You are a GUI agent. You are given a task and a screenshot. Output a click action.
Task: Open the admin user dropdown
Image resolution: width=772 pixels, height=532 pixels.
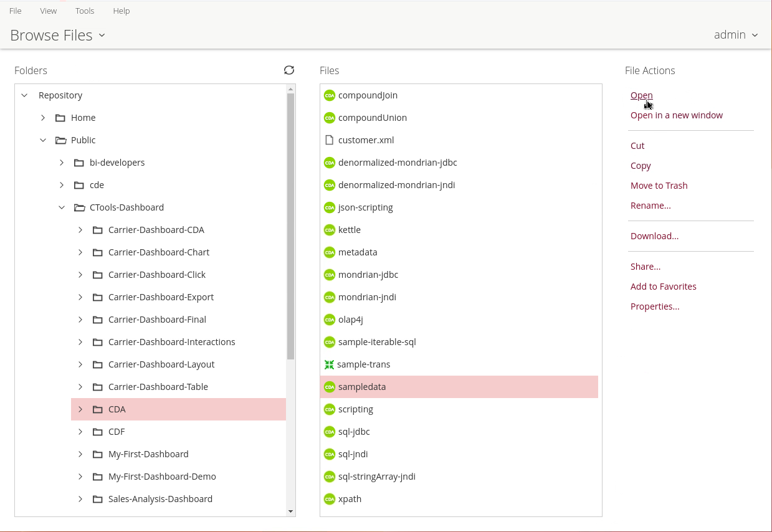pos(736,35)
